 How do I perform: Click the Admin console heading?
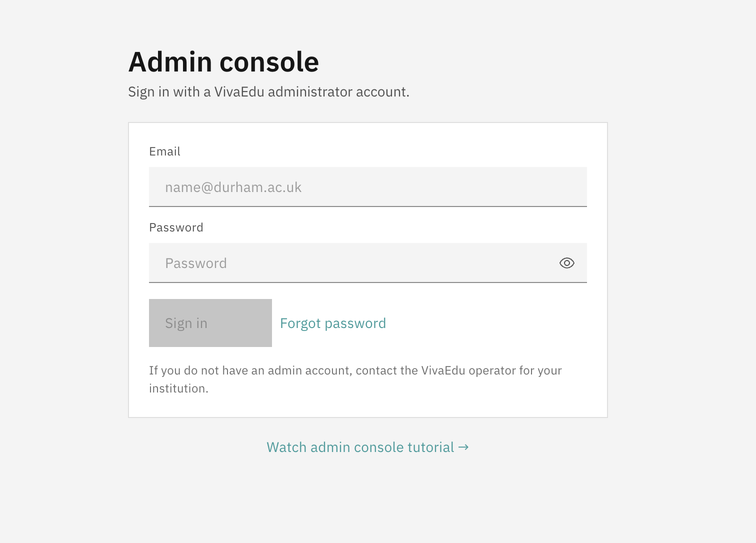pyautogui.click(x=223, y=62)
